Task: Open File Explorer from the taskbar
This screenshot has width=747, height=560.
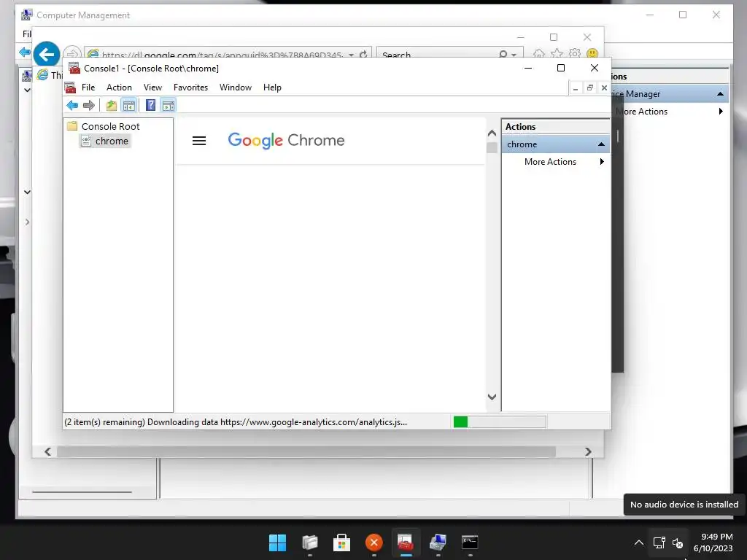Action: (x=309, y=542)
